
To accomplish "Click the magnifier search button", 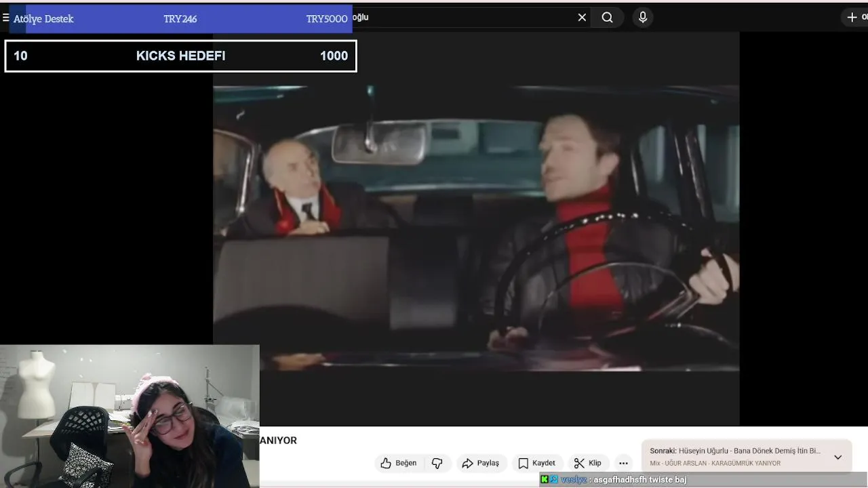I will (608, 18).
